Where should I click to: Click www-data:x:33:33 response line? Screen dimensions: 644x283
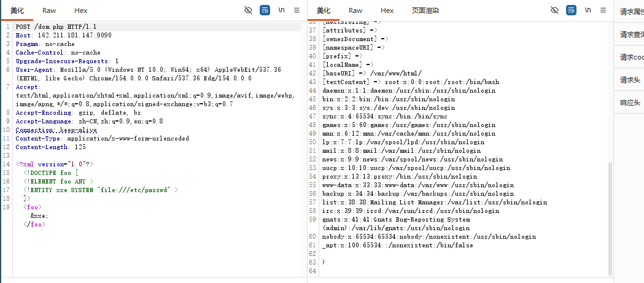(x=418, y=185)
